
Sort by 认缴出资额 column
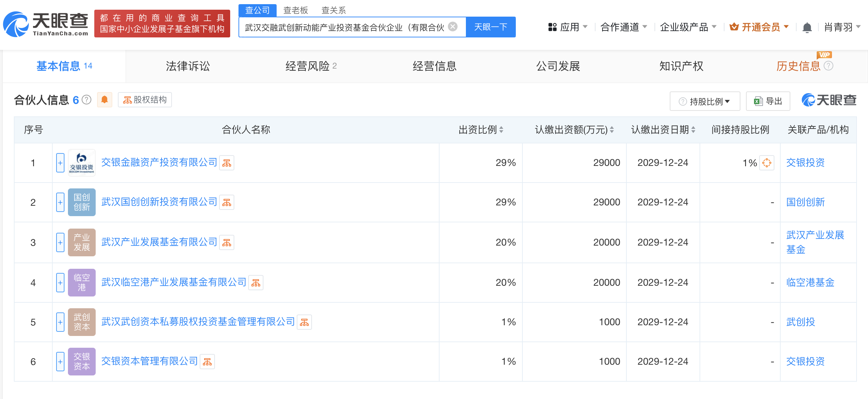pos(612,130)
